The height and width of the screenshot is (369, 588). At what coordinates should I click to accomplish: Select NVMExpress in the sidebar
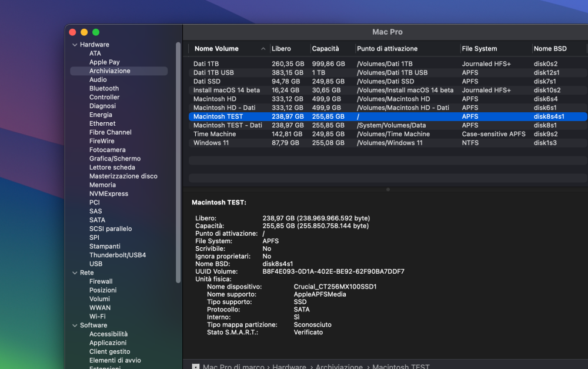[109, 194]
